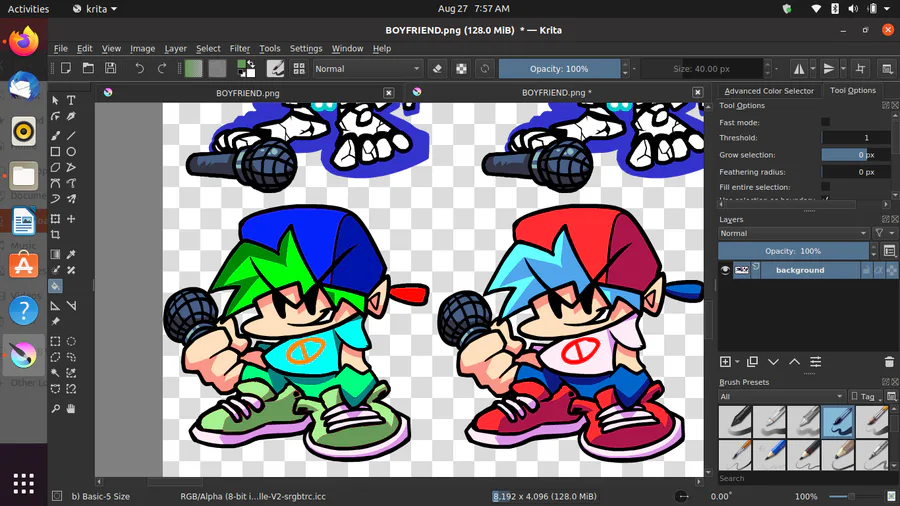
Task: Delete layer with trash icon
Action: tap(889, 362)
